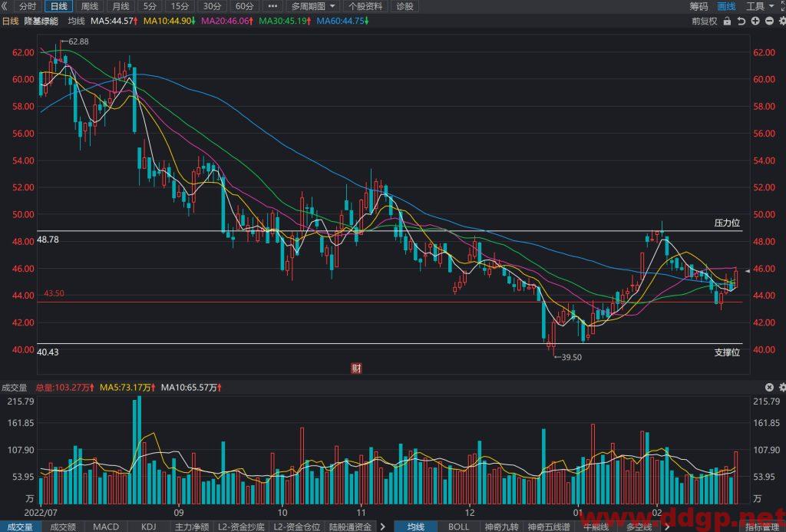This screenshot has height=532, width=786.
Task: Switch to the 周线 weekly timeframe tab
Action: (x=90, y=6)
